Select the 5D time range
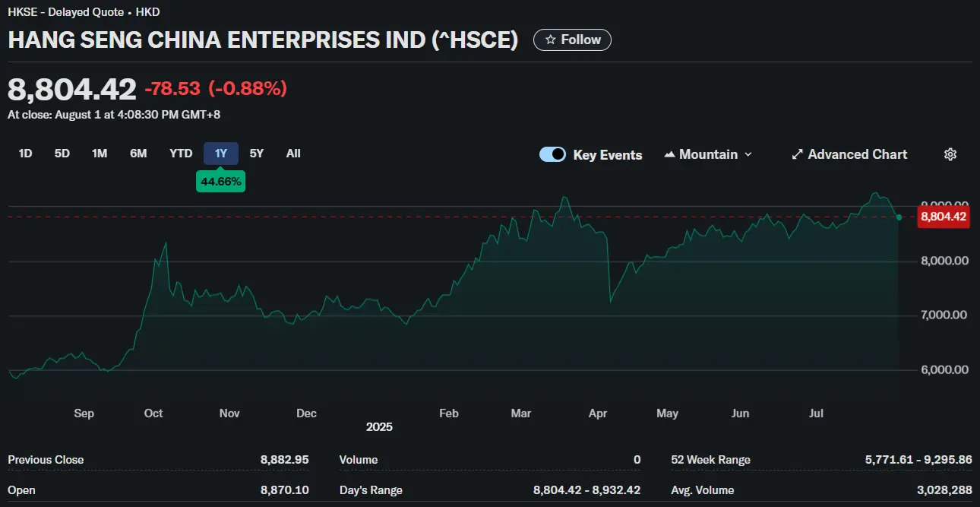 pos(62,154)
